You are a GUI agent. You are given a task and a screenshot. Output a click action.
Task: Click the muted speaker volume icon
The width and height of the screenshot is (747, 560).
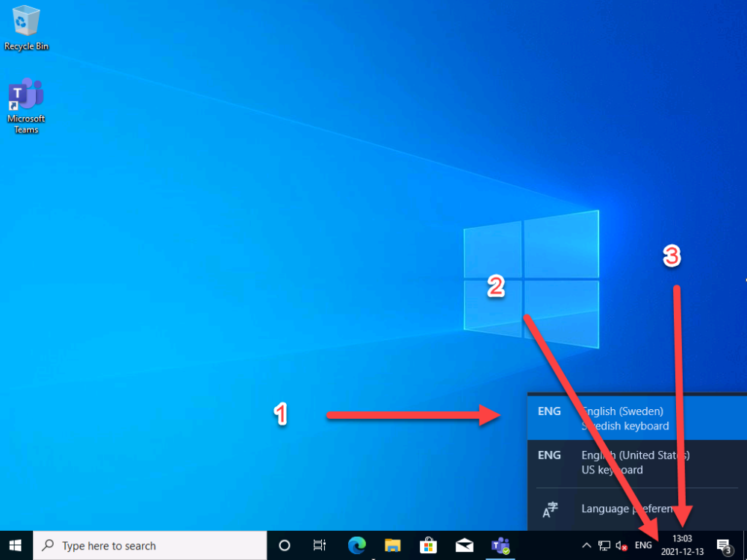622,545
